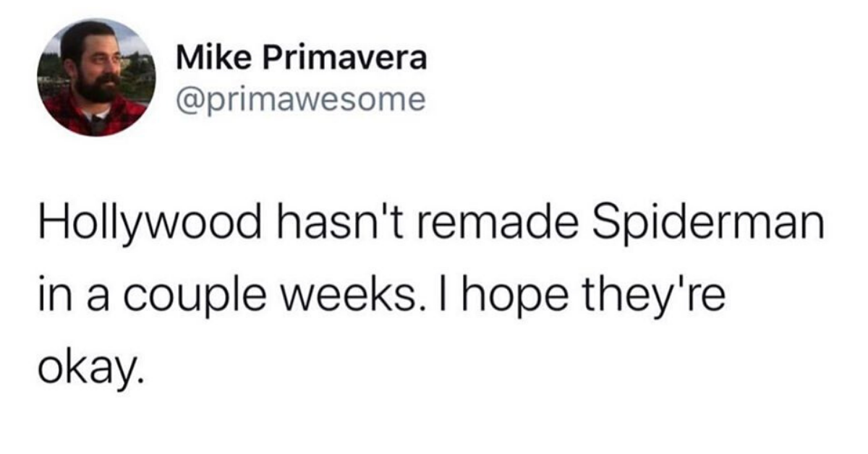Open Mike Primavera's circular profile photo

96,77
